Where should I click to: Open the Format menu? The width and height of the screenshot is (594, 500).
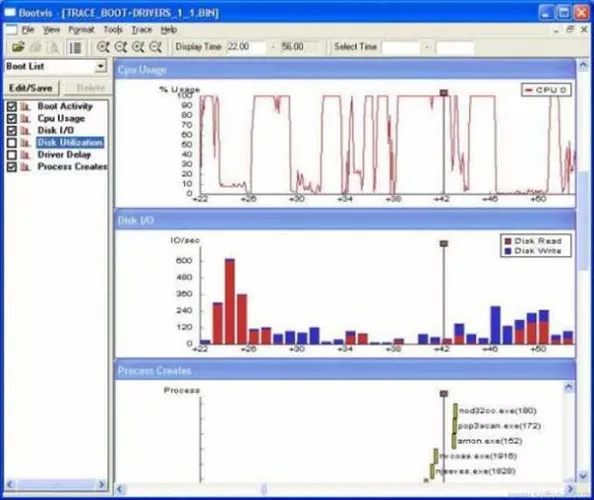81,30
